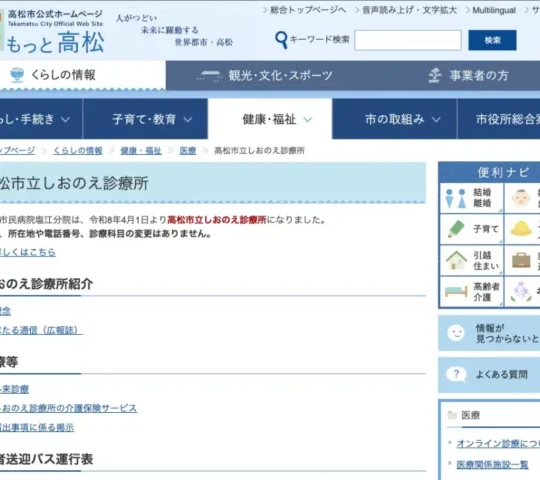The image size is (540, 480).
Task: Open the 詳しくはこちら link
Action: (28, 252)
